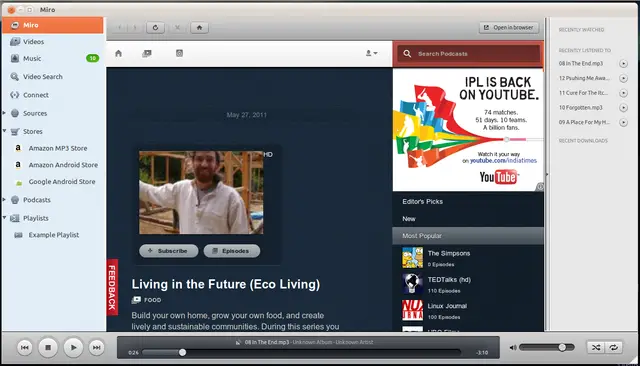Screen dimensions: 640x366
Task: Click the Play button
Action: [73, 348]
